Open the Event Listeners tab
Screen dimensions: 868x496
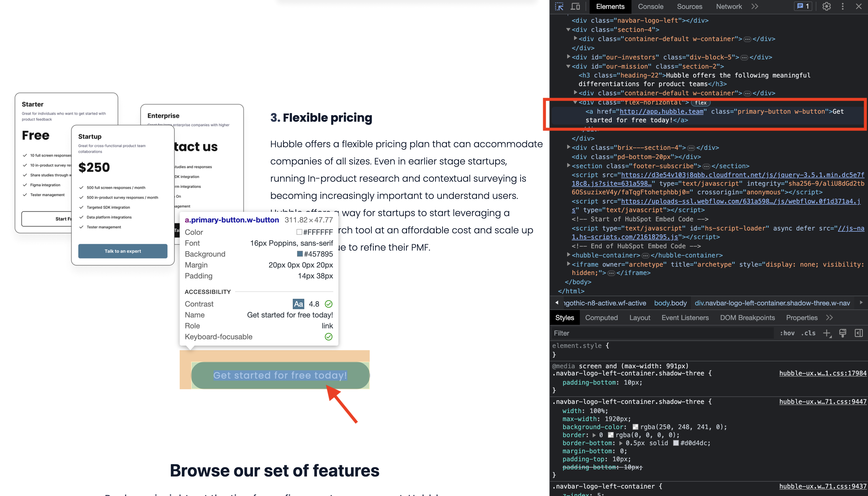coord(685,317)
